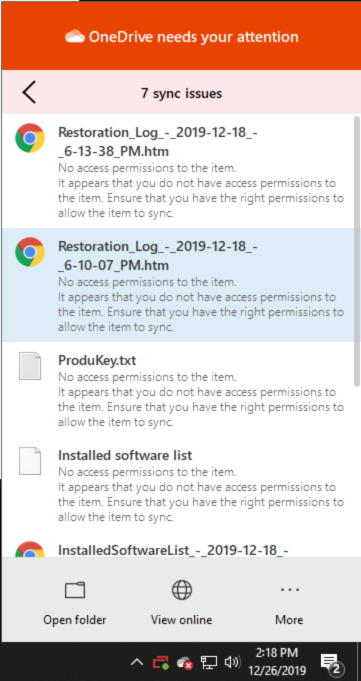Click file icon next to Installed software list
This screenshot has width=361, height=681.
coord(30,461)
